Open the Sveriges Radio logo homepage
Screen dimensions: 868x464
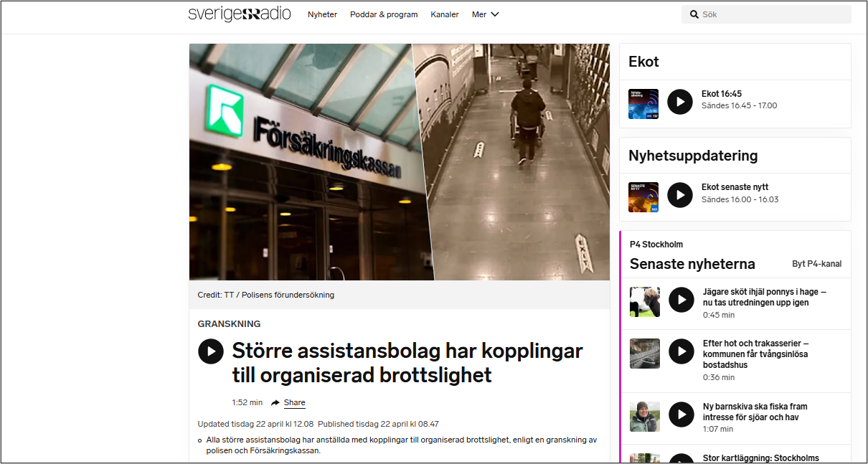[240, 14]
